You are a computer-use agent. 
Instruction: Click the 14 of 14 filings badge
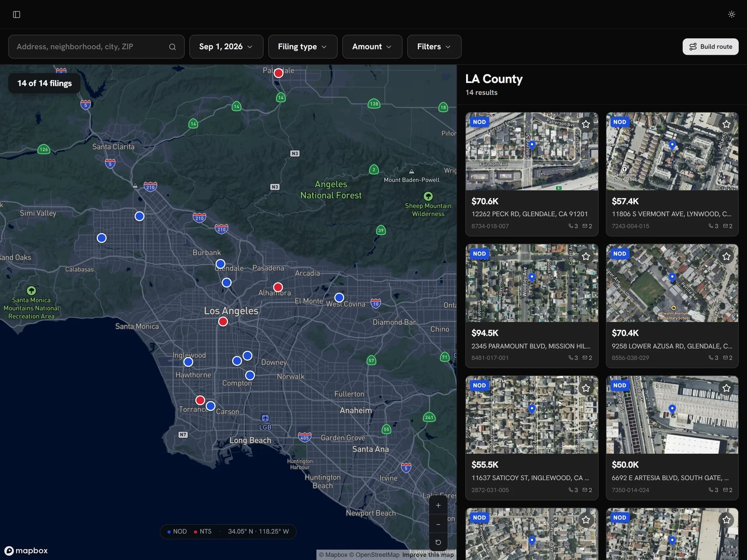[x=44, y=83]
